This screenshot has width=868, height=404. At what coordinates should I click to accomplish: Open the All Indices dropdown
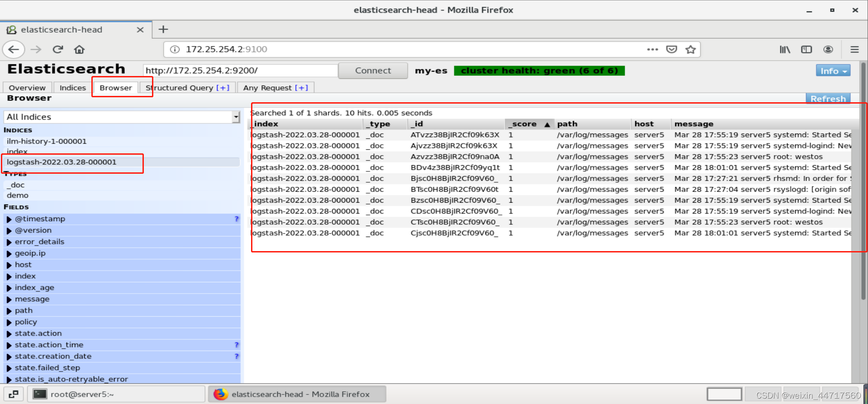click(122, 117)
